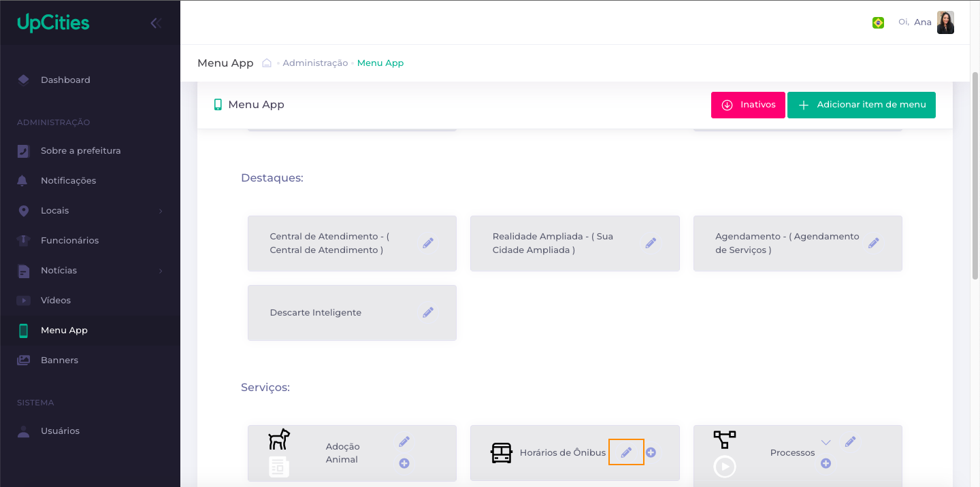
Task: Edit Agendamento with pencil icon
Action: [874, 243]
